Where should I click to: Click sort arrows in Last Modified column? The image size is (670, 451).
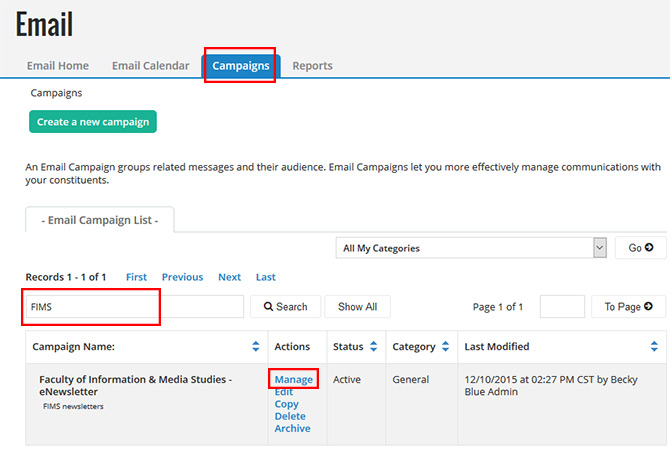coord(654,347)
